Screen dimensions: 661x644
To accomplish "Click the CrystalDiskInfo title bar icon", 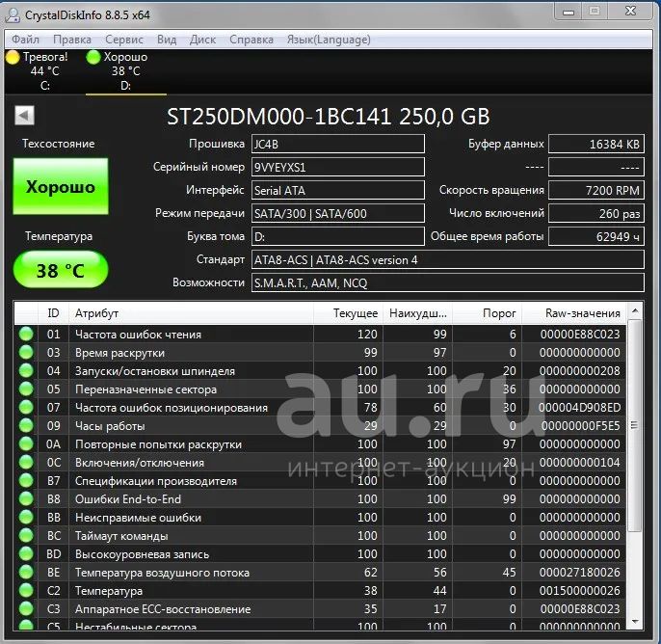I will click(13, 14).
